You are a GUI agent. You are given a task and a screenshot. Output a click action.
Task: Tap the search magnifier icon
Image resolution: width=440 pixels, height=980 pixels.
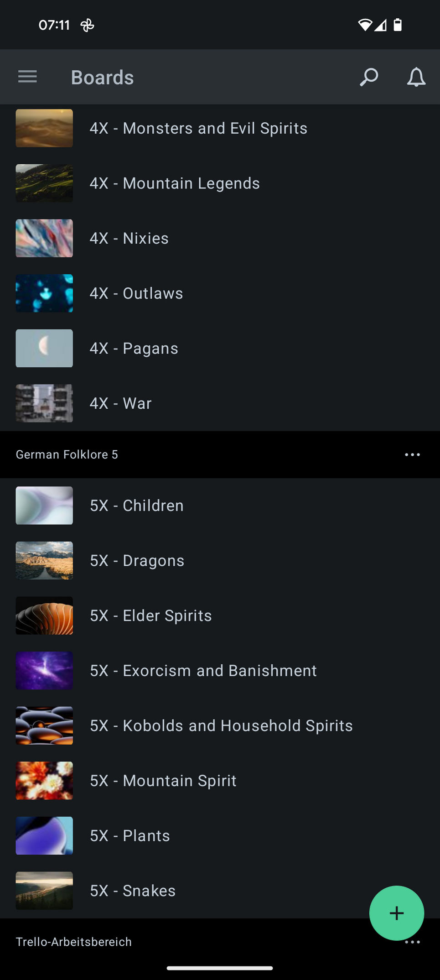tap(369, 77)
